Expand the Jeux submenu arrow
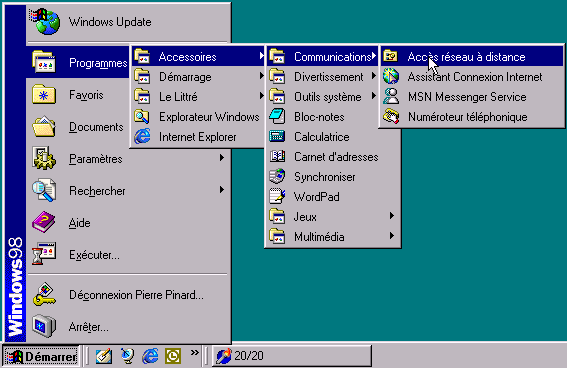The image size is (567, 368). (x=392, y=216)
